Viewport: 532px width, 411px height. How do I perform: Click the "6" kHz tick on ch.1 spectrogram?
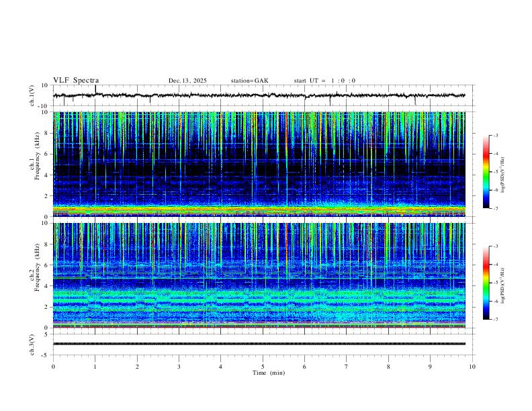47,154
